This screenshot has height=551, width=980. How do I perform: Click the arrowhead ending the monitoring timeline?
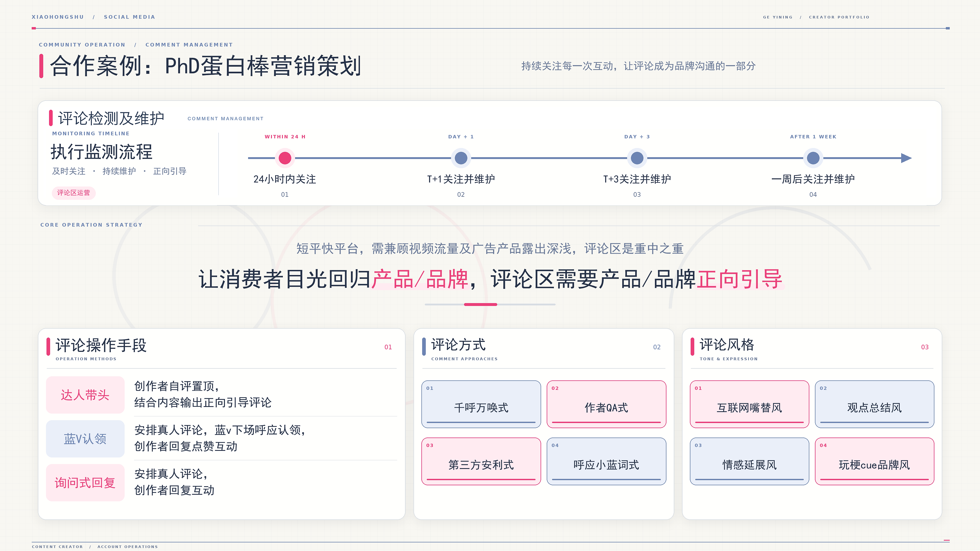(x=907, y=158)
